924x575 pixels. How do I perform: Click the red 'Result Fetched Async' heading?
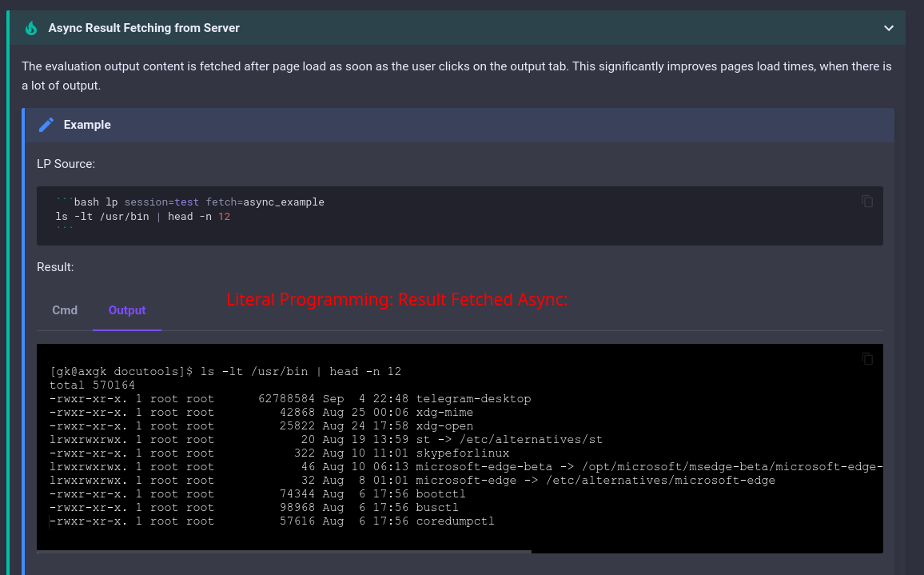[x=398, y=299]
